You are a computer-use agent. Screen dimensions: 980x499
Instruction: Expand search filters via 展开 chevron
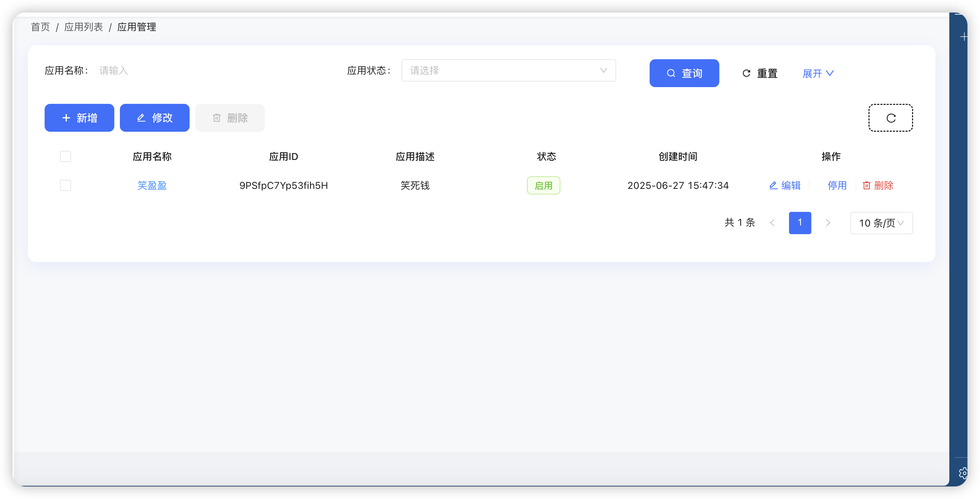[817, 73]
